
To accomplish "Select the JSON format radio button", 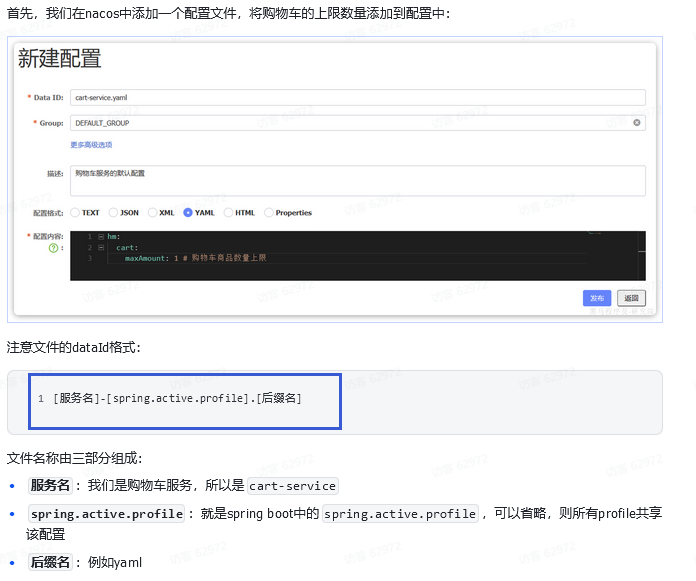I will pos(113,213).
